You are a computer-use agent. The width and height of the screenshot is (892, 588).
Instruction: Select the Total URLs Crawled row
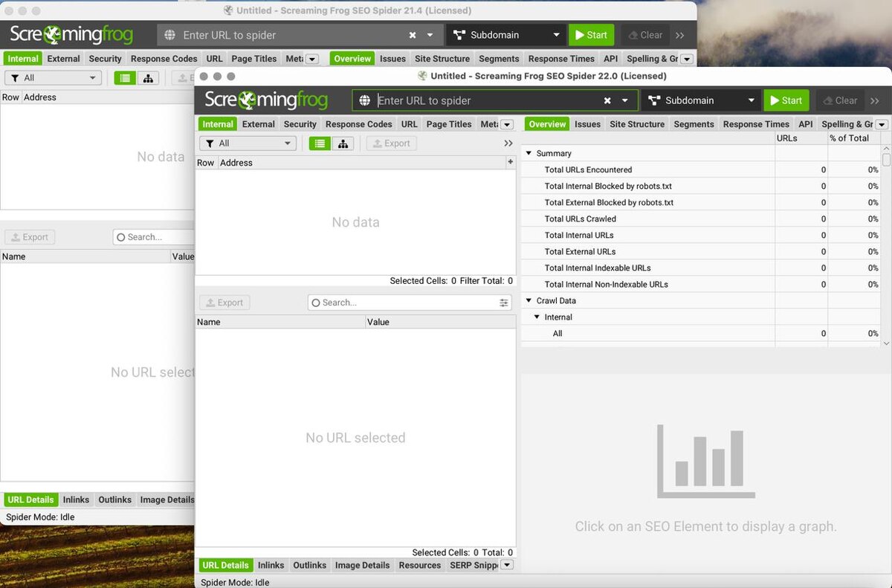(x=701, y=219)
